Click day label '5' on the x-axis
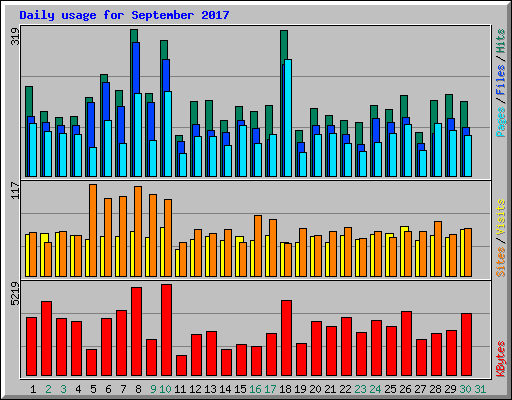Screen dimensions: 512x400 [x=93, y=389]
